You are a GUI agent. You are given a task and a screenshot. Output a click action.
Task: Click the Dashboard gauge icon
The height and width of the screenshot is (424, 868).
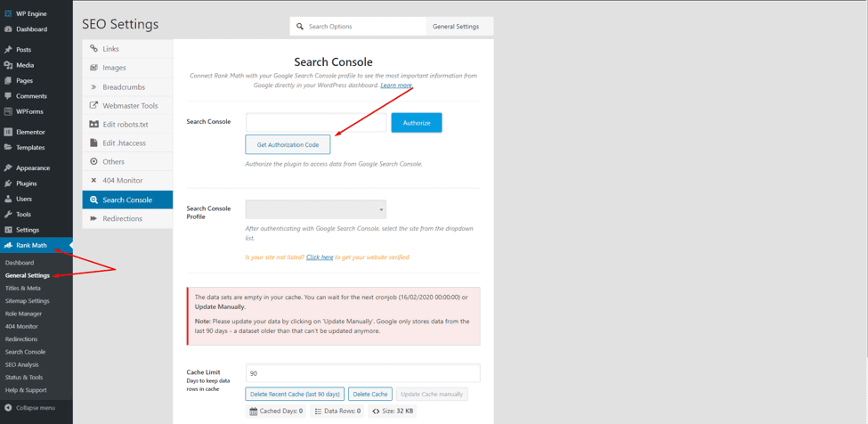click(8, 29)
